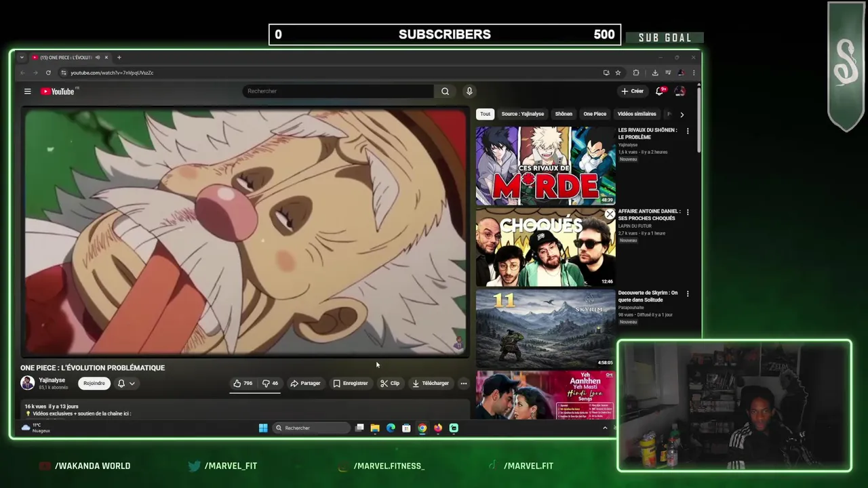Select the Tout filter chip

(x=485, y=114)
